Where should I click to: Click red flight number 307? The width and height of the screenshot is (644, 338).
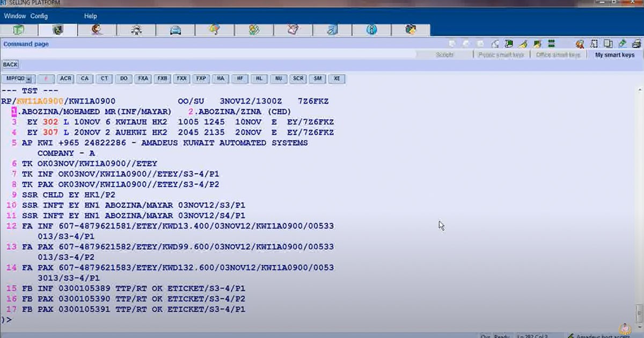pos(50,132)
